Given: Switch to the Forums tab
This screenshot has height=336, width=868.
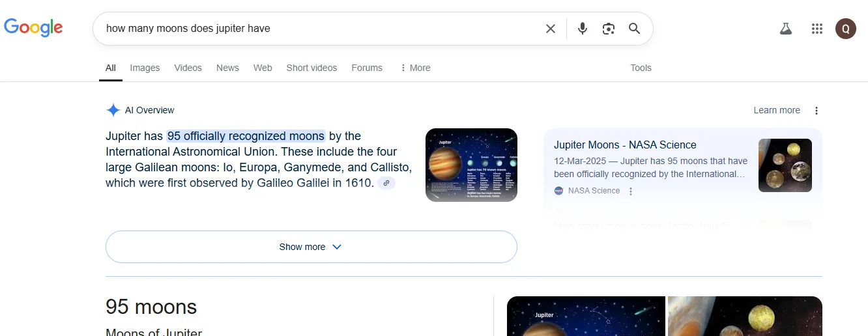Looking at the screenshot, I should pyautogui.click(x=367, y=68).
